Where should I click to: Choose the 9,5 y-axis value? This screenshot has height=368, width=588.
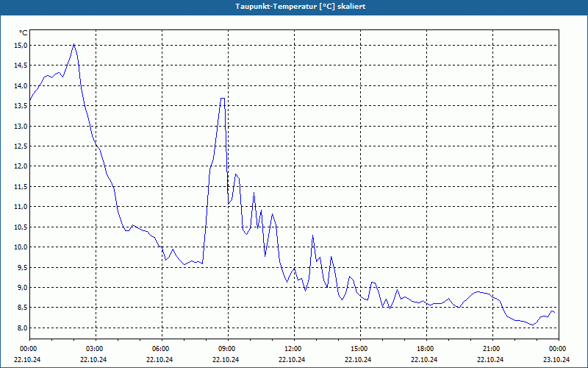click(23, 267)
